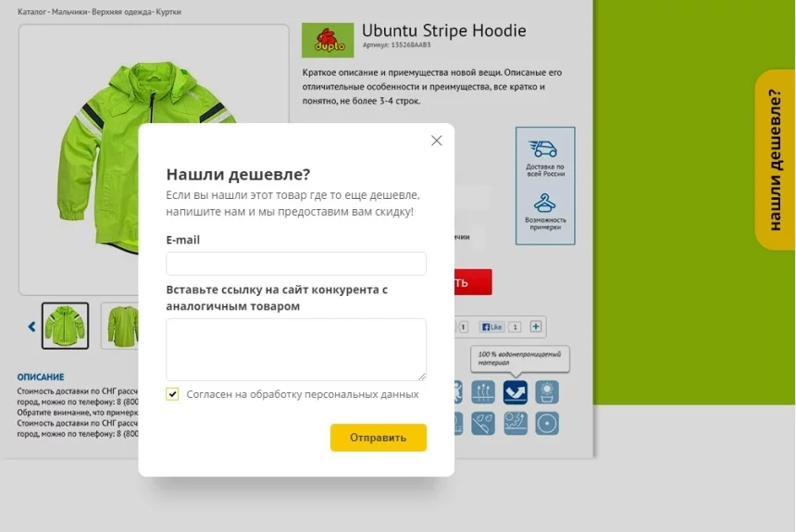Select the highlighted waterproof material icon

[516, 392]
